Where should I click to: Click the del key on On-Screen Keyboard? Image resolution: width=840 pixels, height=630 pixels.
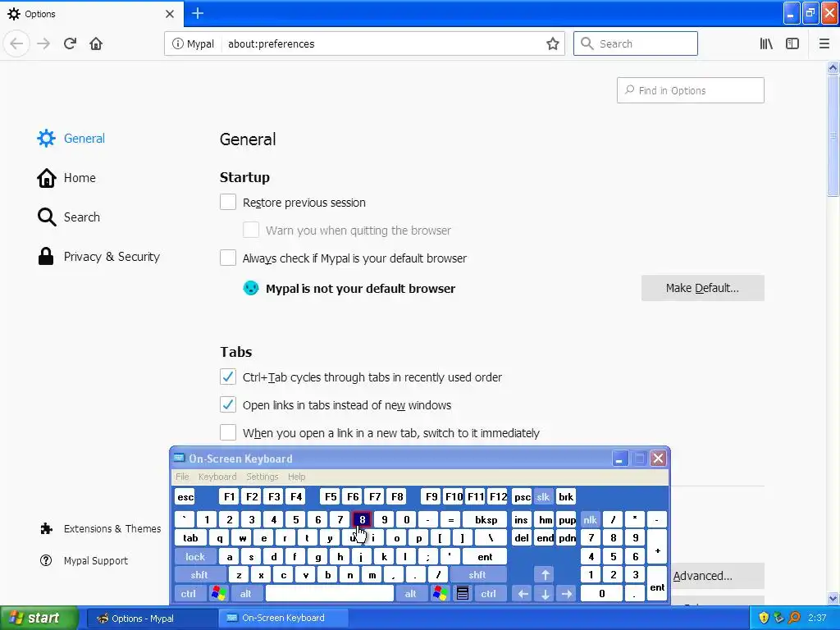tap(521, 538)
